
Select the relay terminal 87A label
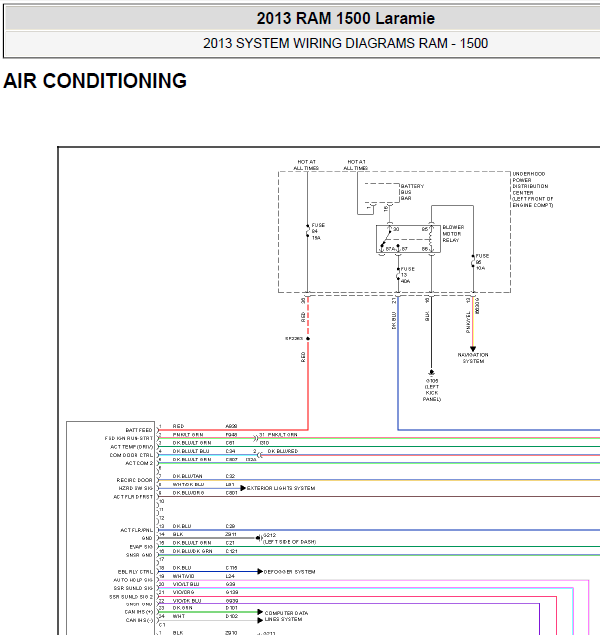pos(390,249)
